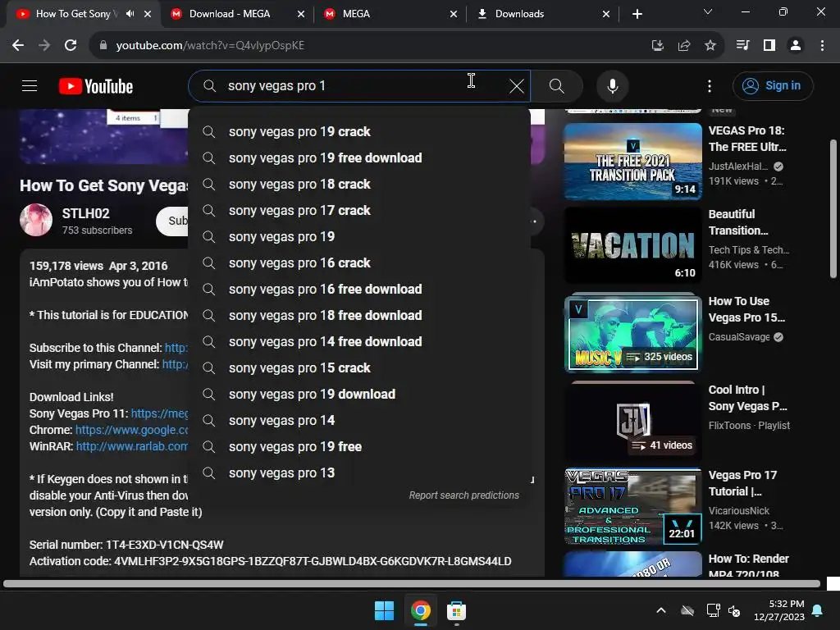Open How To Use Vegas Pro 15 playlist
The width and height of the screenshot is (840, 630).
coord(632,333)
